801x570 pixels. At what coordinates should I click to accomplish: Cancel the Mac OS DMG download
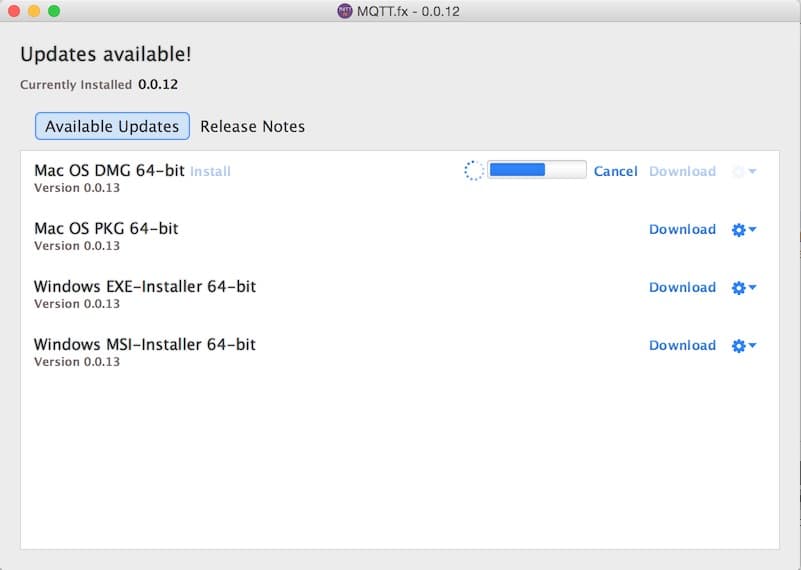[615, 171]
